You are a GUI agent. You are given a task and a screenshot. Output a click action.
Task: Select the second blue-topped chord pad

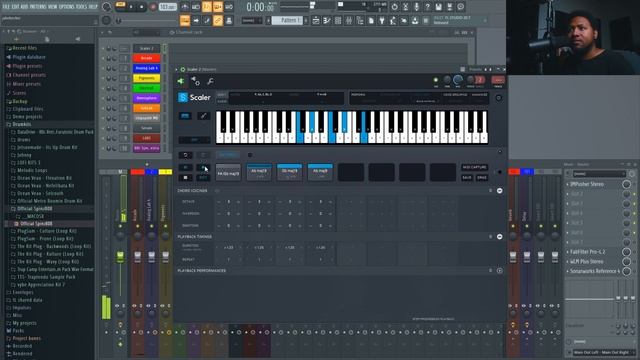click(x=289, y=172)
